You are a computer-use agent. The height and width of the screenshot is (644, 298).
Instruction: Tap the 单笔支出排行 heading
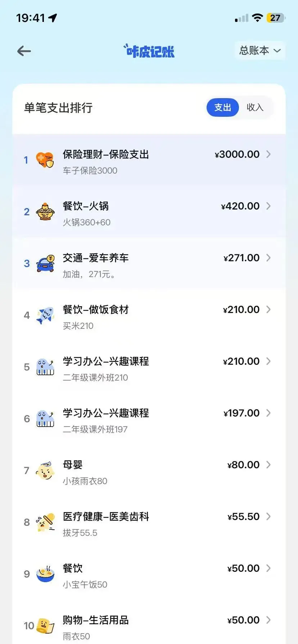(x=58, y=108)
